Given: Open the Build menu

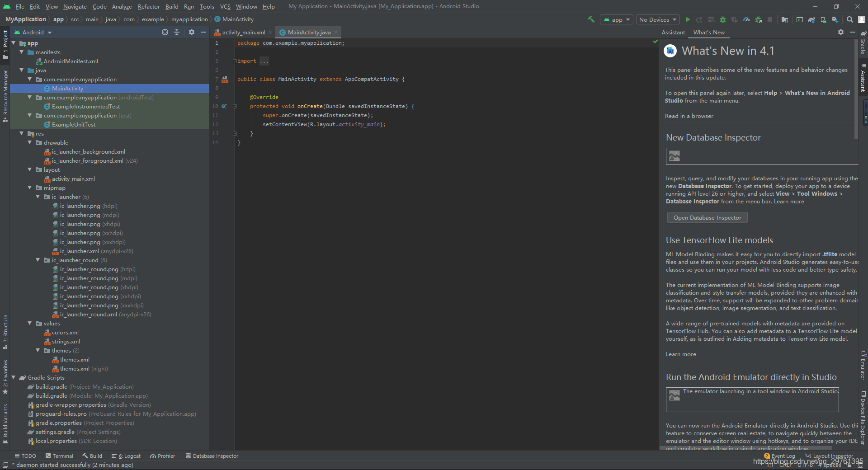Looking at the screenshot, I should (x=172, y=6).
